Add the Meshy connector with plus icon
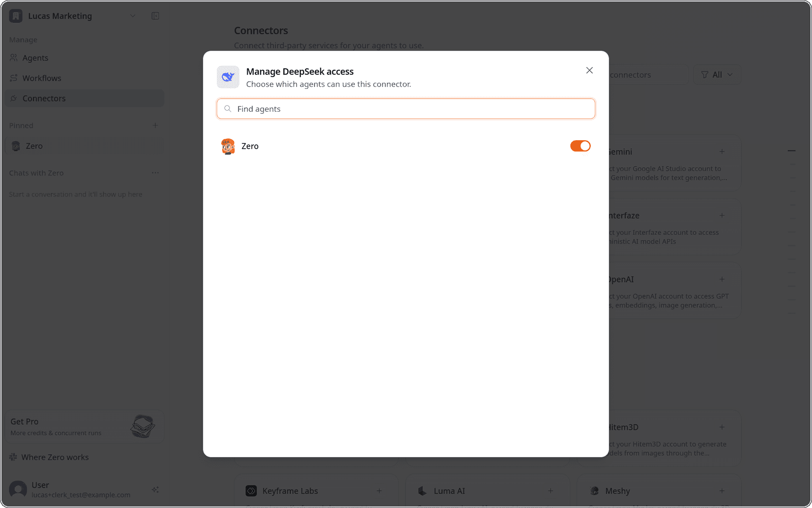The image size is (812, 508). [x=722, y=491]
